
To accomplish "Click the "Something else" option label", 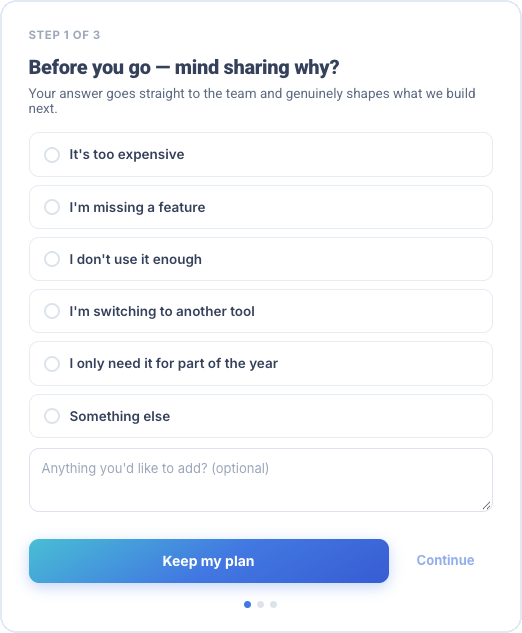I will [120, 416].
